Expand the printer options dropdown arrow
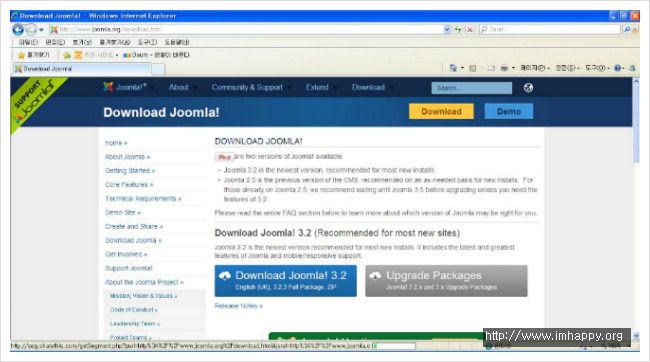The width and height of the screenshot is (650, 362). click(x=513, y=68)
